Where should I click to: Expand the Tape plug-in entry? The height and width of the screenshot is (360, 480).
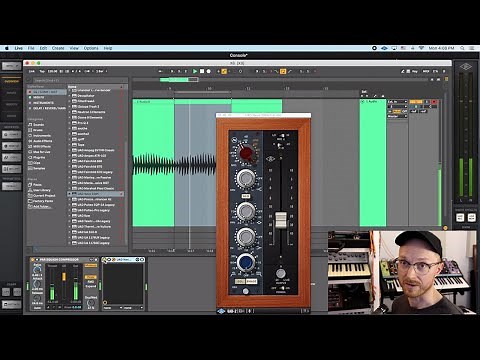pyautogui.click(x=70, y=145)
